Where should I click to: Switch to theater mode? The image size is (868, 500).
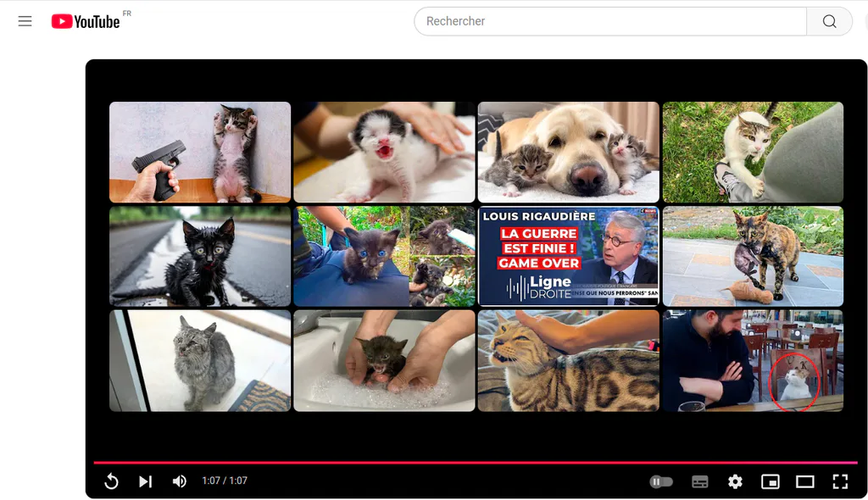coord(805,481)
